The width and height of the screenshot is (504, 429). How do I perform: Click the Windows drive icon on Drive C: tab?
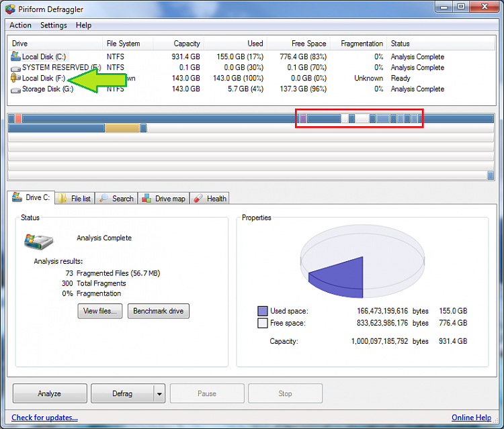(17, 197)
